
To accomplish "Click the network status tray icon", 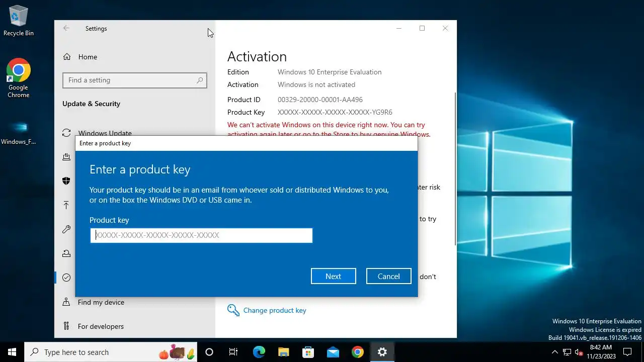I will (567, 352).
